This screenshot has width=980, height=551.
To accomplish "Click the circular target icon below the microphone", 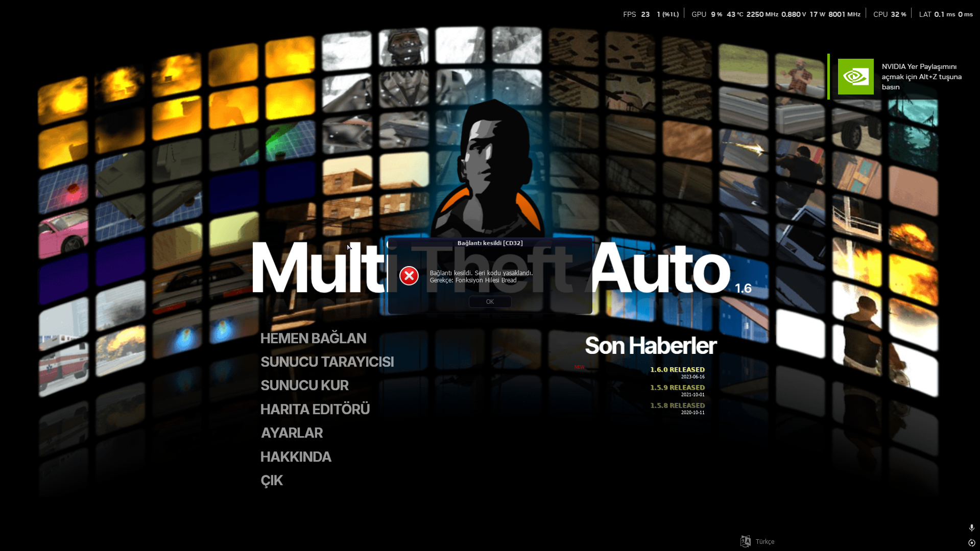I will [x=971, y=543].
